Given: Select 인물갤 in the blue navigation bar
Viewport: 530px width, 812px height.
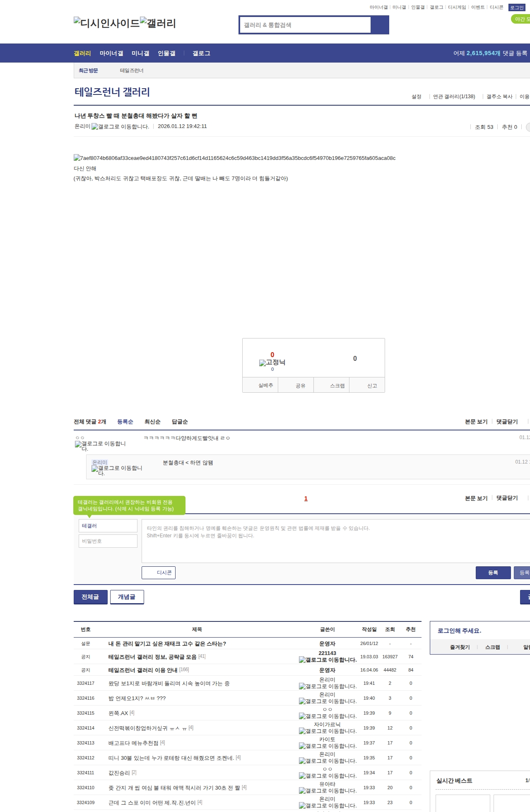Looking at the screenshot, I should (166, 53).
